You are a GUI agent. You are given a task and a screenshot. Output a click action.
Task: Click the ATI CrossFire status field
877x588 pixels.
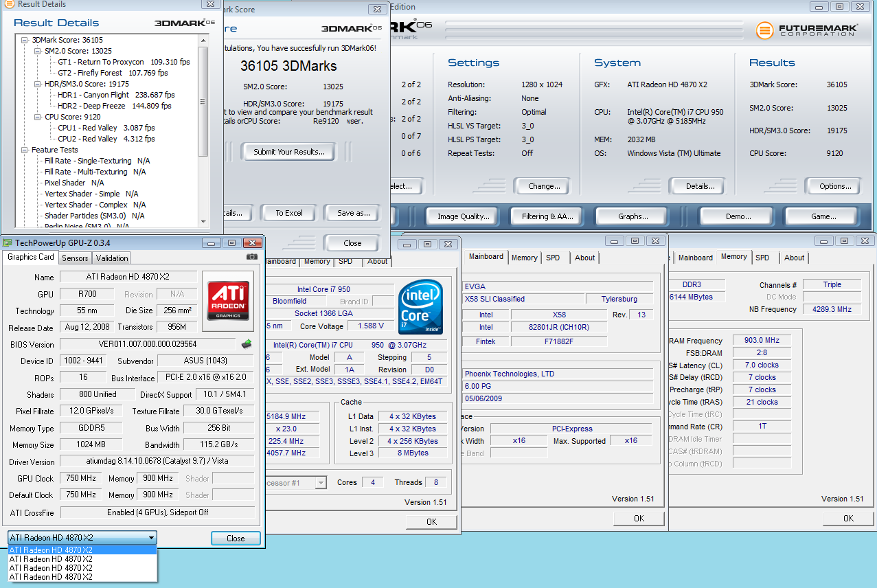pyautogui.click(x=157, y=512)
